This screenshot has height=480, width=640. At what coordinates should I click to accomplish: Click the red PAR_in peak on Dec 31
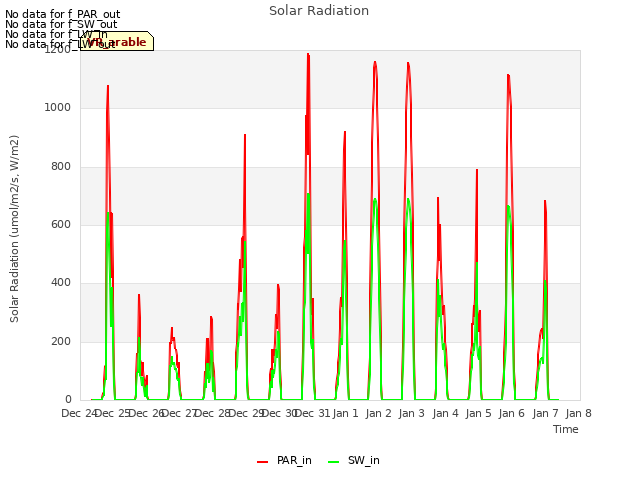pos(308,54)
